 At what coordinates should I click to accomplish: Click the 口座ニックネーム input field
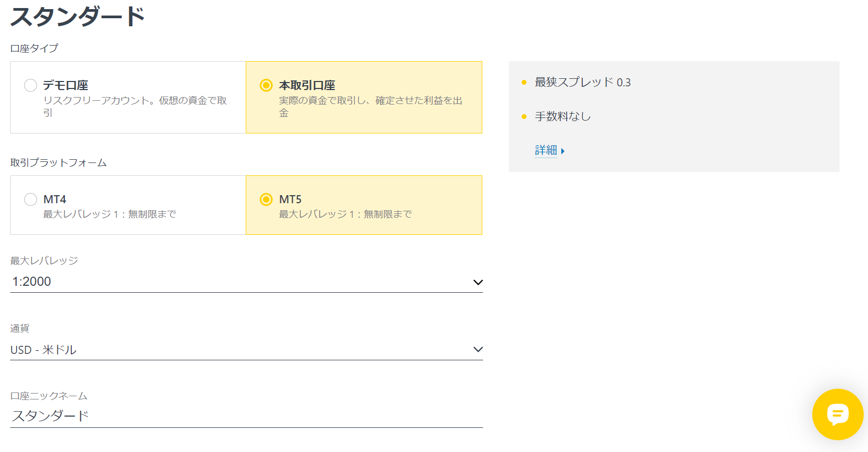241,416
